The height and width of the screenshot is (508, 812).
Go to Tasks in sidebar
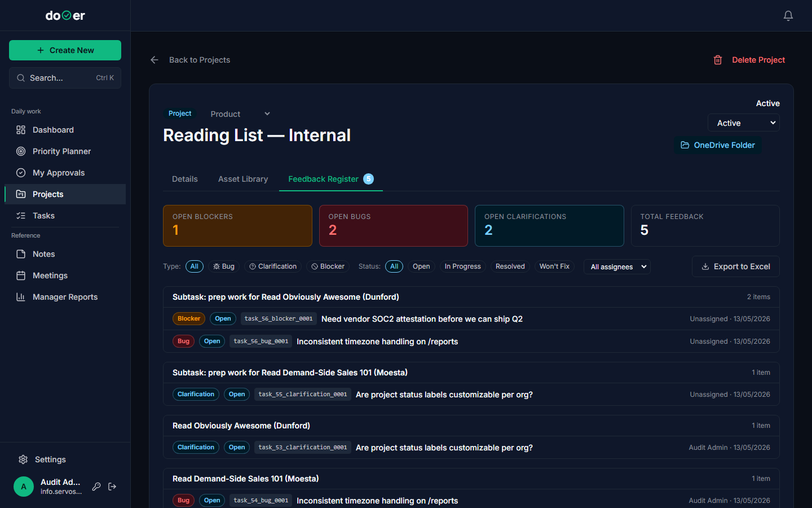[x=65, y=216]
